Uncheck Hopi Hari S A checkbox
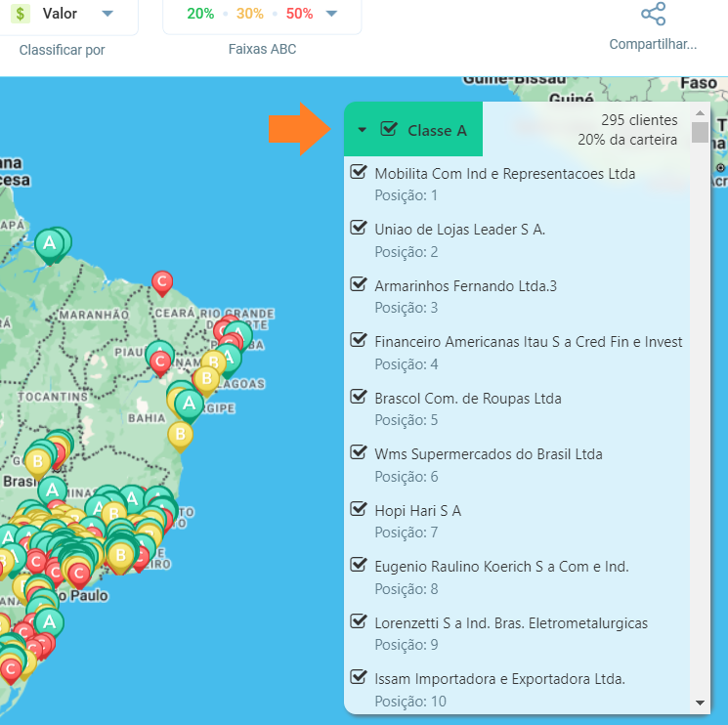 359,509
